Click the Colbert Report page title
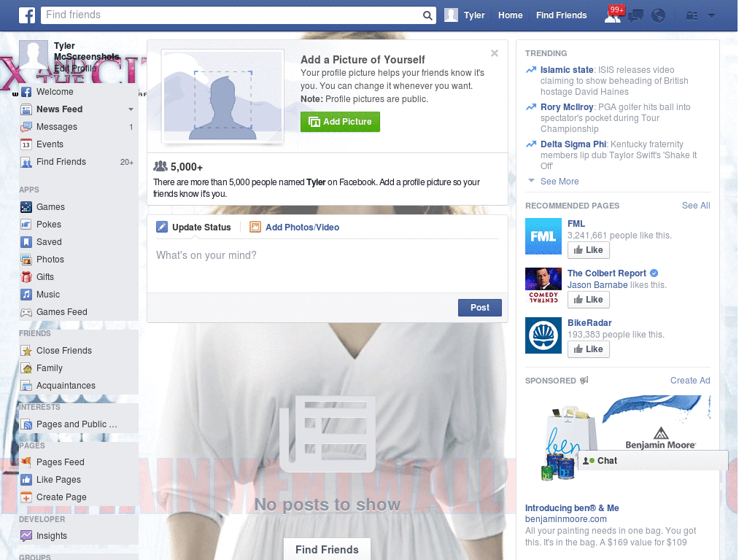 coord(606,273)
